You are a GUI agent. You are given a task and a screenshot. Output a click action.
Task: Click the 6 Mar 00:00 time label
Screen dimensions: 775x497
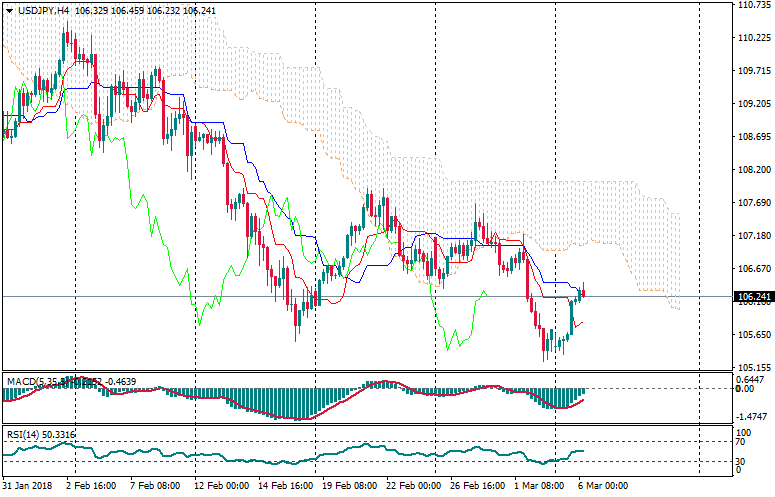point(602,487)
